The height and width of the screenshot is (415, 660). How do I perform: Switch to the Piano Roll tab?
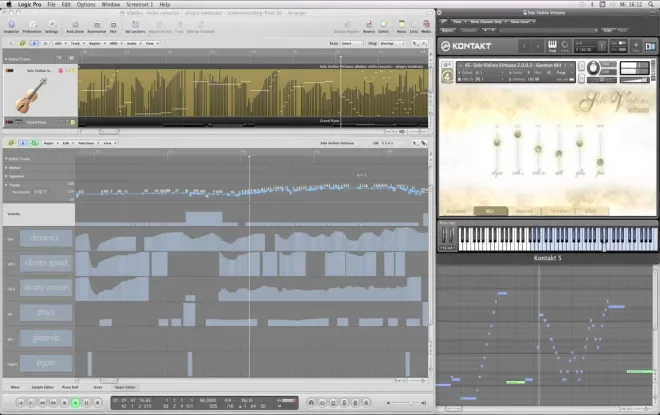(70, 387)
